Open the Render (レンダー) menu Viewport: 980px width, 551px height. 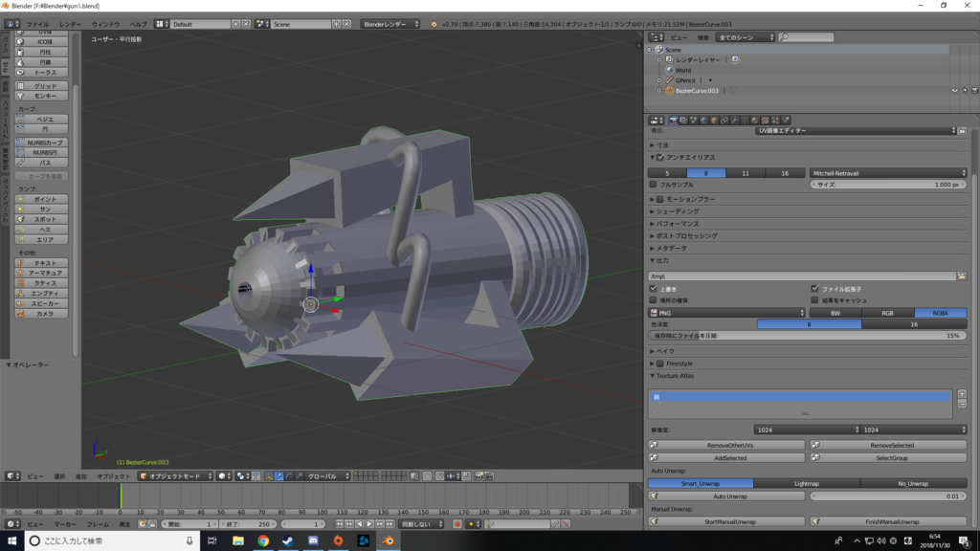(70, 24)
